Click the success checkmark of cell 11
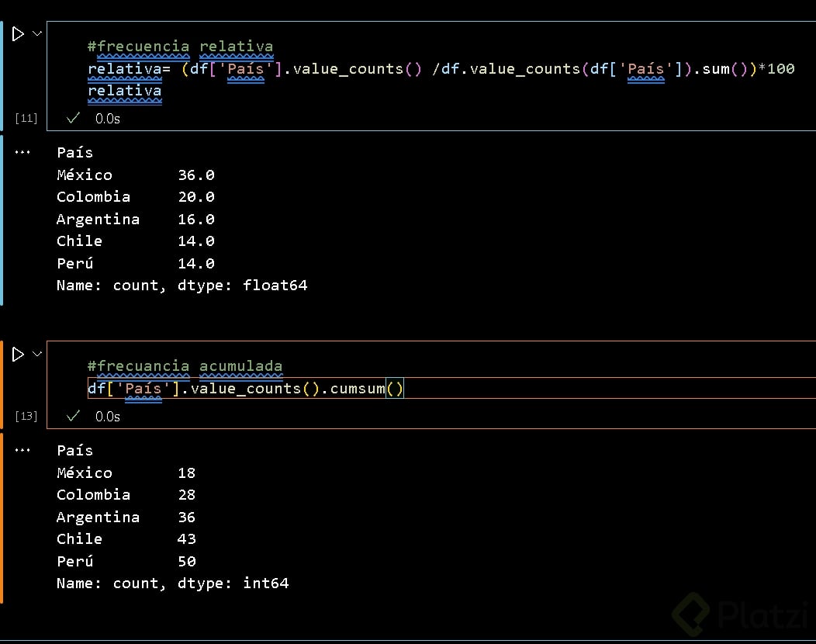816x644 pixels. point(74,118)
